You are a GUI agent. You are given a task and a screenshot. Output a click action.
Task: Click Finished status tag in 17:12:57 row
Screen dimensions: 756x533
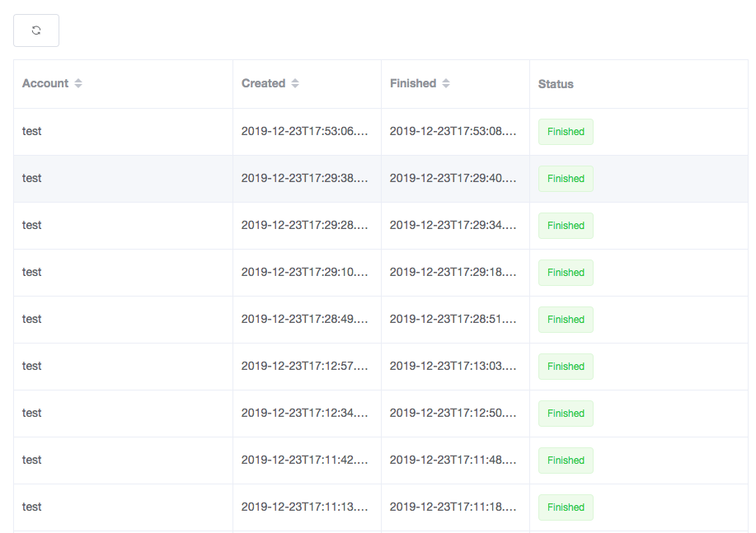click(x=566, y=367)
